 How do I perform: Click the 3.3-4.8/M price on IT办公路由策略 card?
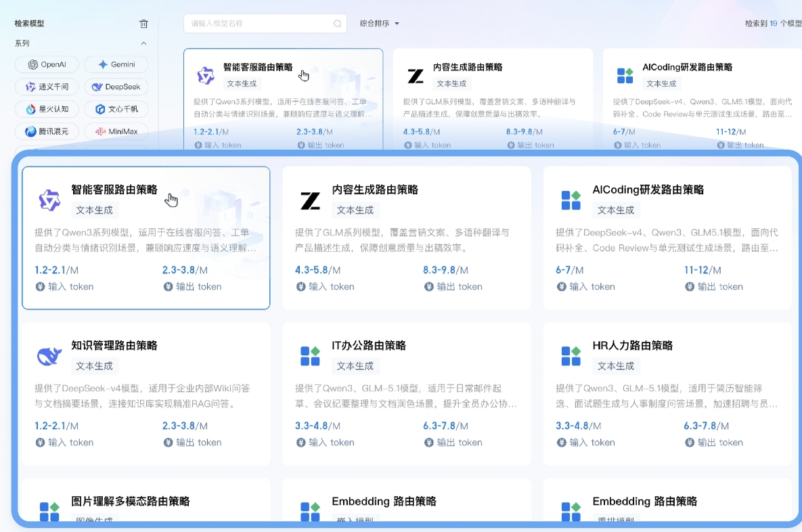pyautogui.click(x=317, y=426)
